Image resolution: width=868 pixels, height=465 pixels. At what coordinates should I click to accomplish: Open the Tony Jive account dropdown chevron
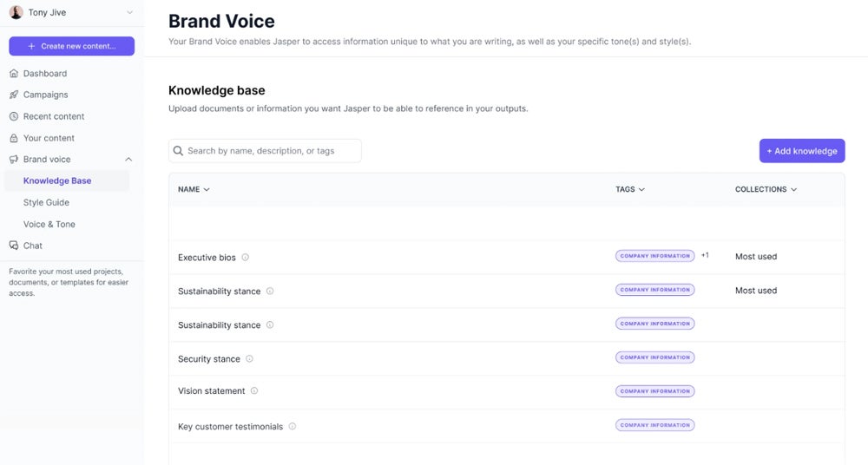pyautogui.click(x=129, y=12)
